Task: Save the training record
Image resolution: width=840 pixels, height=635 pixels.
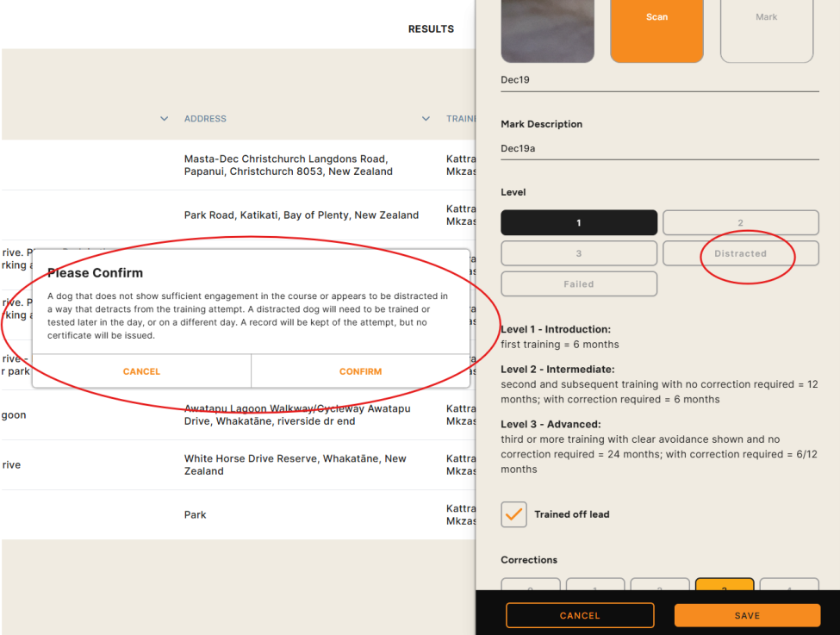Action: [747, 615]
